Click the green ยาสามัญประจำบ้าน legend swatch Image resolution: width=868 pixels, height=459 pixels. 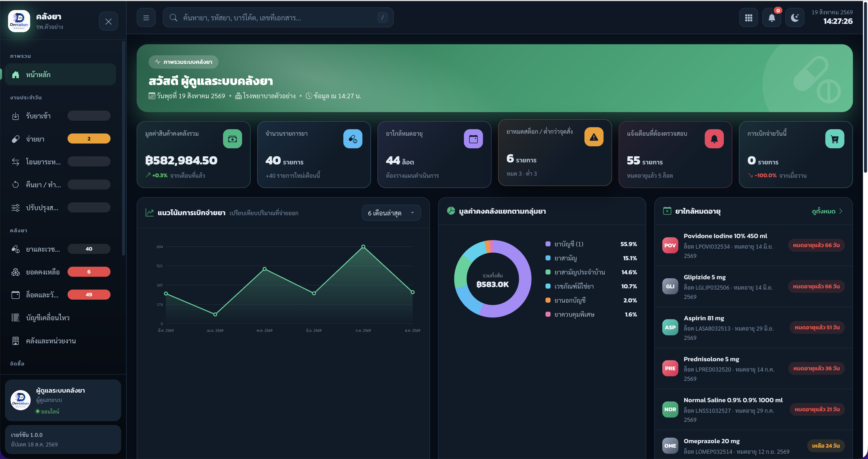[x=548, y=272]
